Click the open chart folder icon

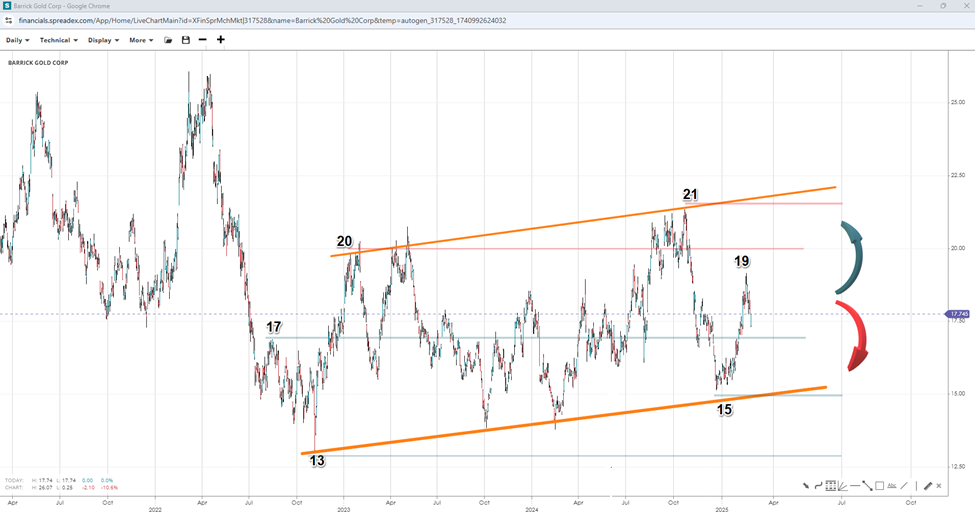point(168,40)
